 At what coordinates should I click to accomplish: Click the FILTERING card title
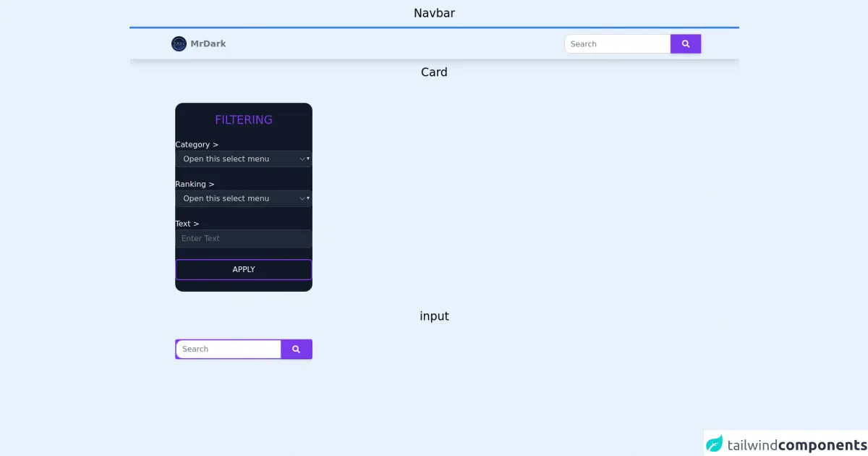[244, 120]
